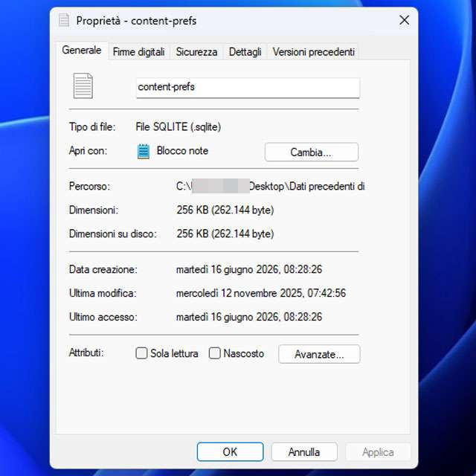Click the content-prefs file name field

pyautogui.click(x=248, y=88)
